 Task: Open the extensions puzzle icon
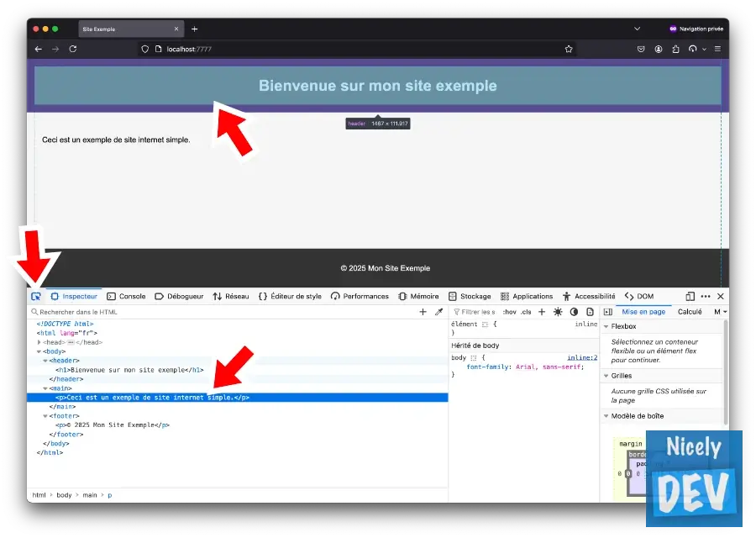point(675,49)
